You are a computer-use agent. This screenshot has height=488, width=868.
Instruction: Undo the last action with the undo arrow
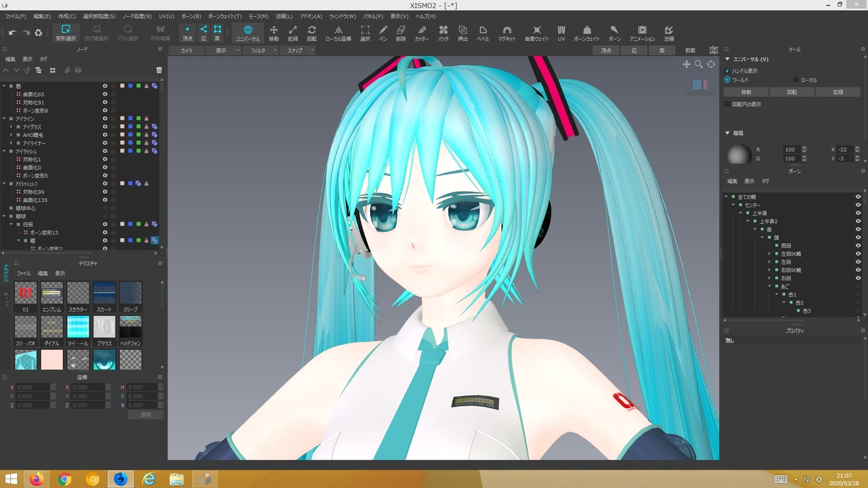click(x=12, y=33)
